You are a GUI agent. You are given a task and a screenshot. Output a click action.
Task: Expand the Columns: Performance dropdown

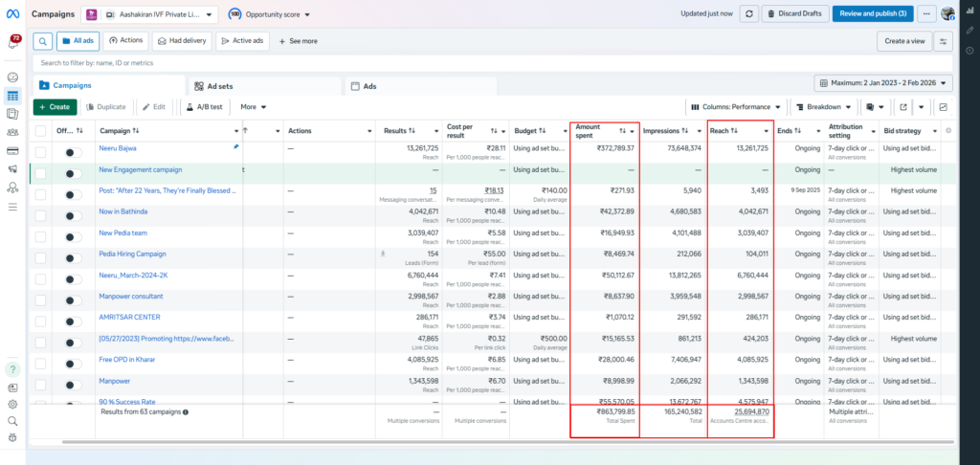pyautogui.click(x=735, y=107)
